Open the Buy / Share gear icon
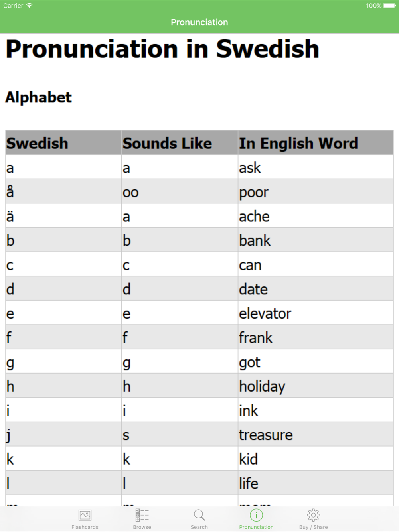The image size is (399, 532). [313, 515]
